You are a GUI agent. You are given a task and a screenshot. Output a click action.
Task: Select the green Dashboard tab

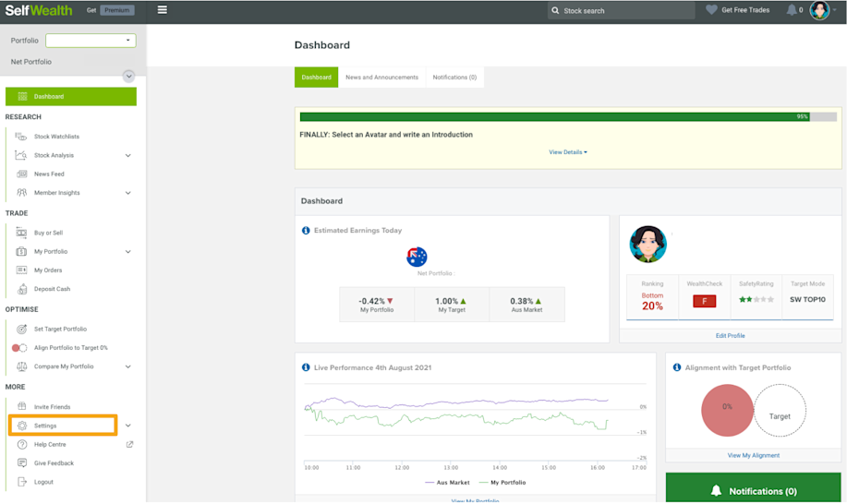click(316, 78)
